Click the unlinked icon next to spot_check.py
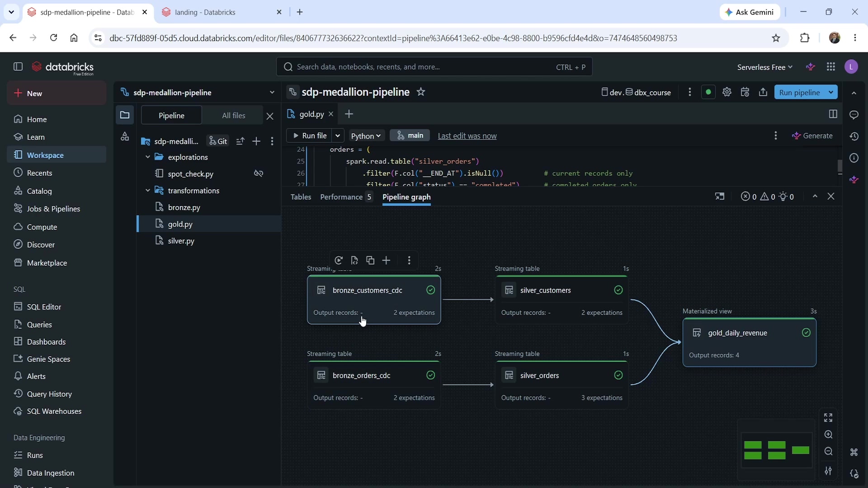Viewport: 868px width, 488px height. (259, 174)
